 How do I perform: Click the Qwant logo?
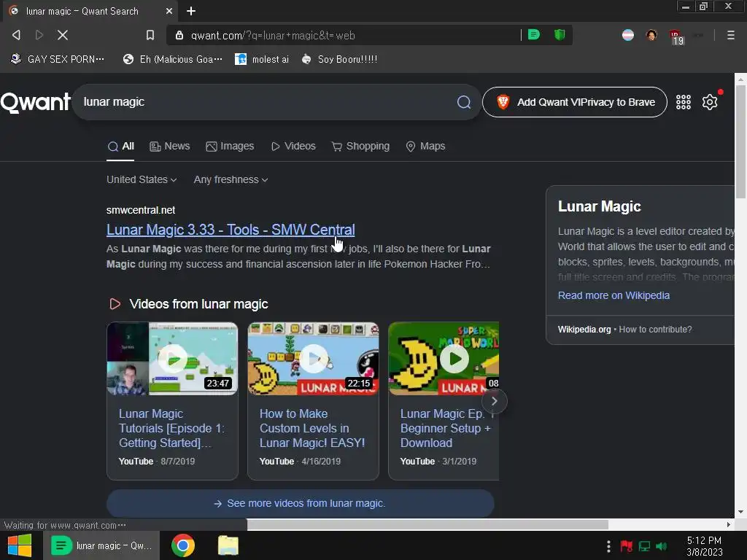click(35, 102)
